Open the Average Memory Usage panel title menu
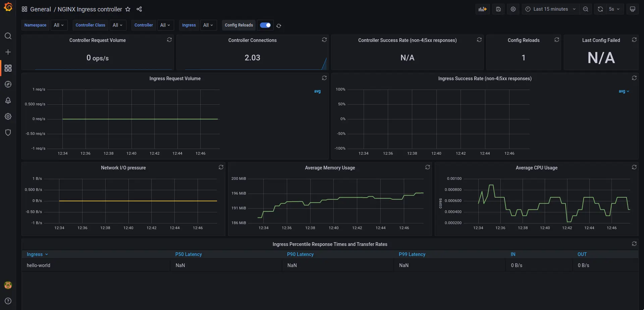644x310 pixels. tap(330, 168)
